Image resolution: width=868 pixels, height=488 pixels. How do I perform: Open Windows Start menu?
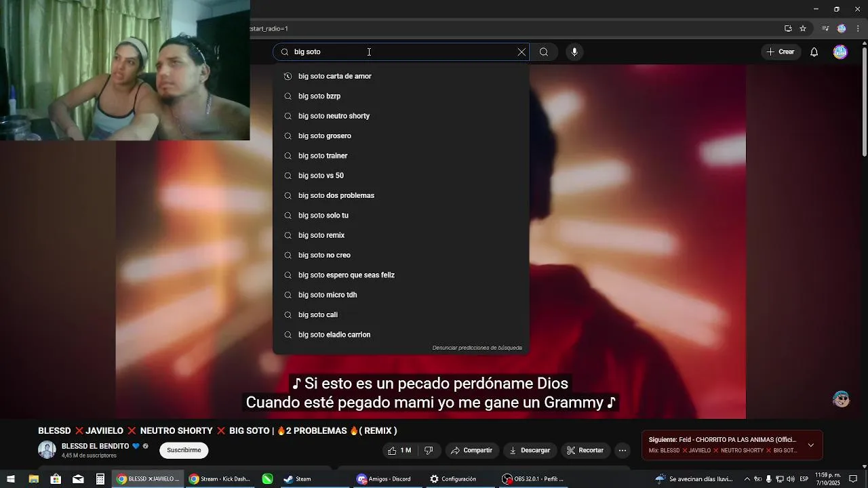11,479
